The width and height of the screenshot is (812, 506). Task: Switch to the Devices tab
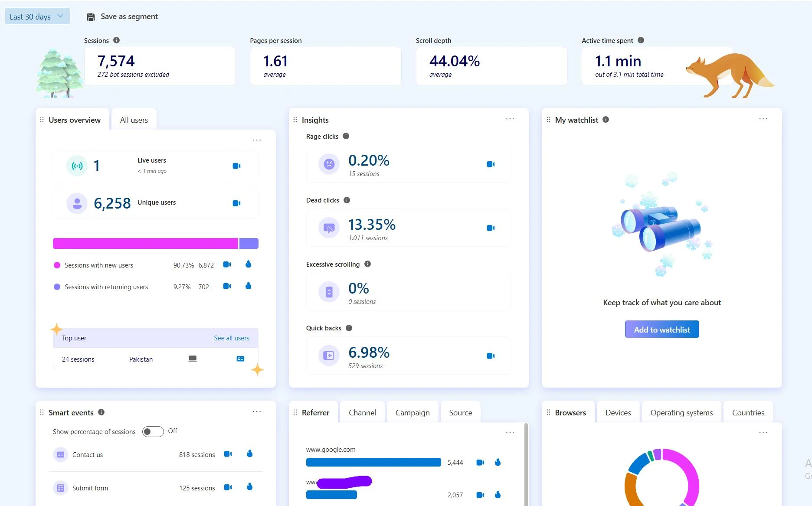click(618, 413)
